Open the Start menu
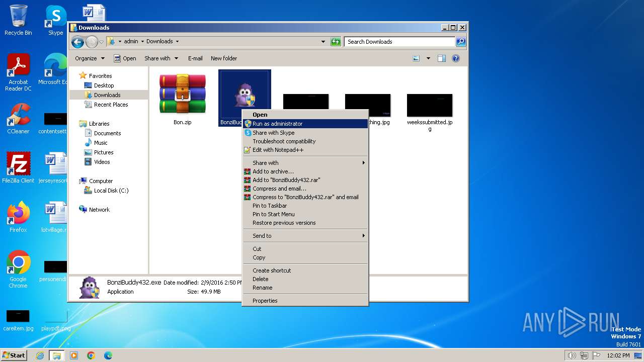 pyautogui.click(x=14, y=355)
